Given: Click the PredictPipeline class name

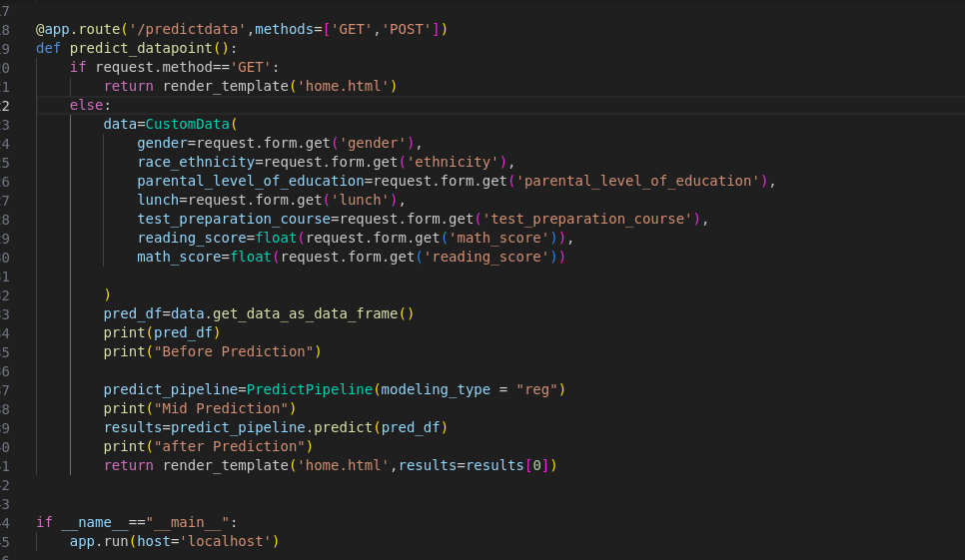Looking at the screenshot, I should point(310,389).
